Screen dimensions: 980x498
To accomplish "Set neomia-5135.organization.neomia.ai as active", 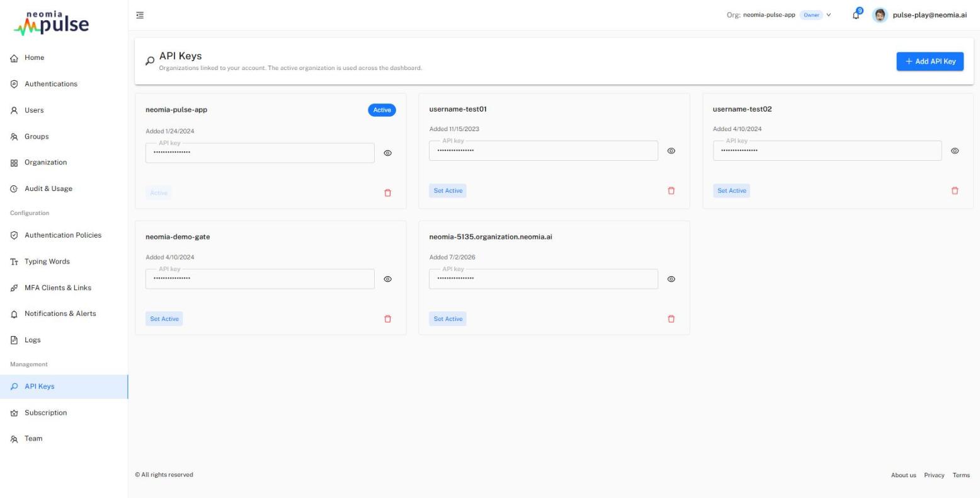I will coord(448,319).
